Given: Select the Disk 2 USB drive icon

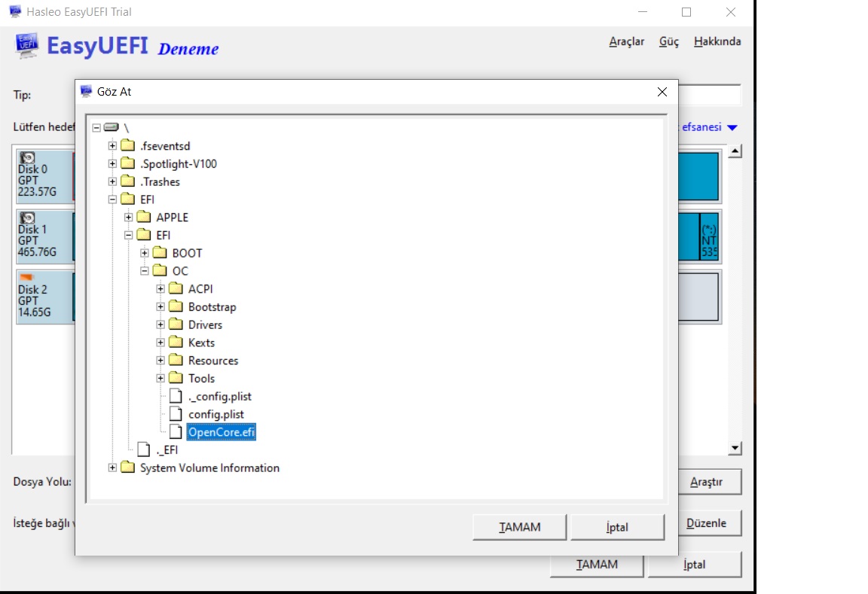Looking at the screenshot, I should [28, 279].
